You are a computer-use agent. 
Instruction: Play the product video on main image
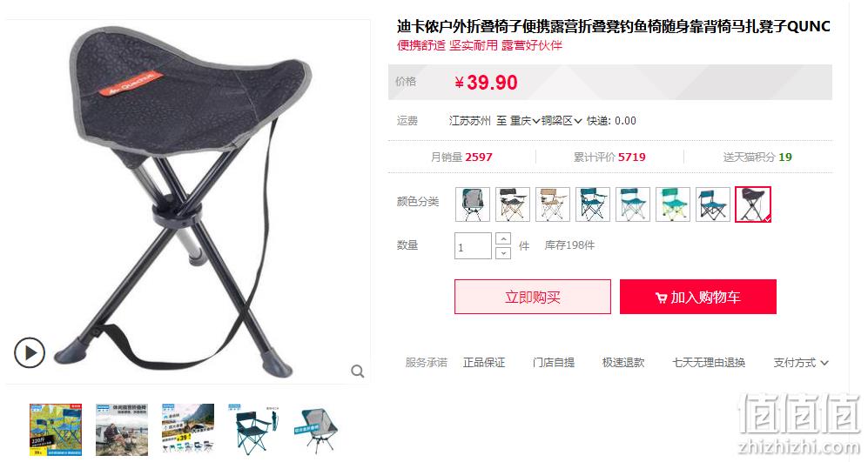pos(30,352)
